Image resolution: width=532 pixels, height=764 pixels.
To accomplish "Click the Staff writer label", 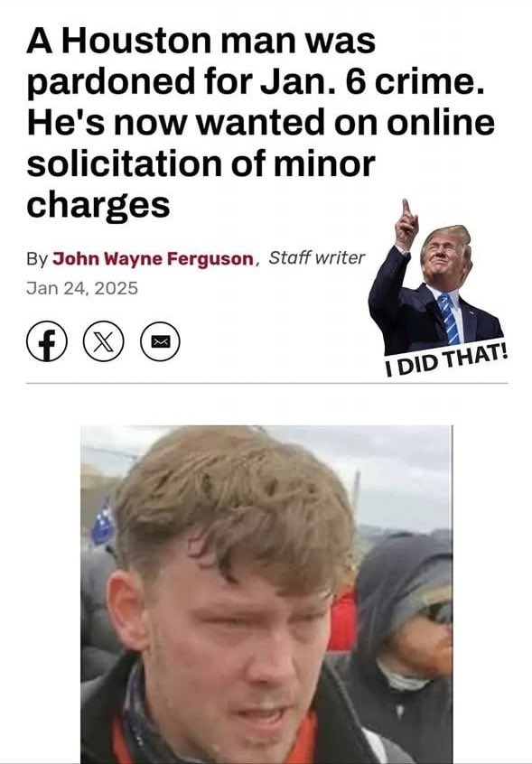I will pyautogui.click(x=317, y=257).
